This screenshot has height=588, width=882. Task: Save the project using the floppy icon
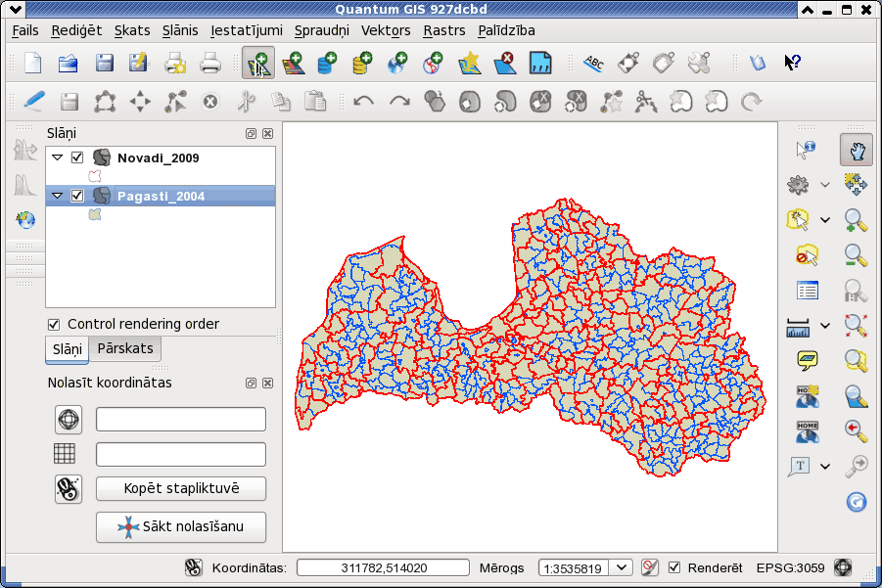coord(105,63)
